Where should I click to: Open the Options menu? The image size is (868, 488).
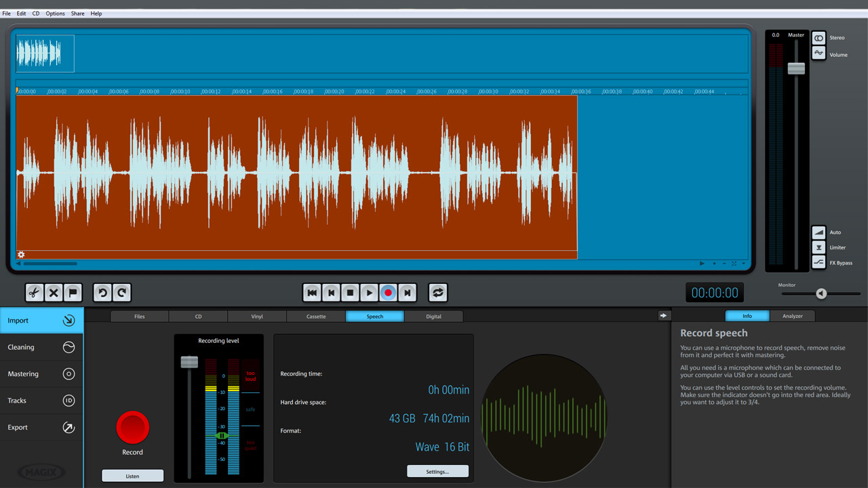click(56, 14)
